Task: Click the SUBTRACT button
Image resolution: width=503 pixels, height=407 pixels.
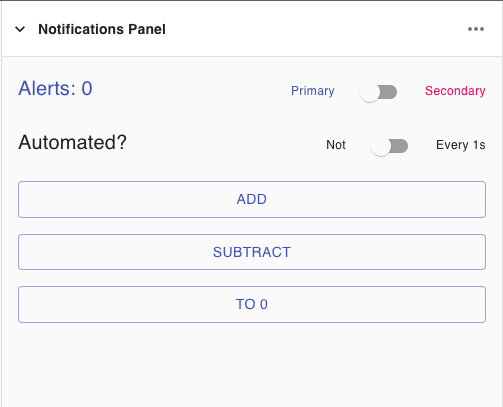Action: pos(252,252)
